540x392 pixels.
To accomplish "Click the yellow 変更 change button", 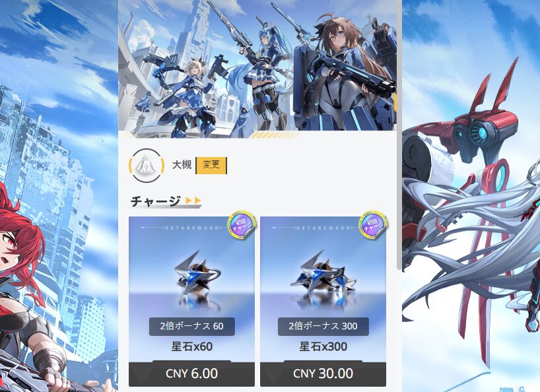I will [211, 165].
